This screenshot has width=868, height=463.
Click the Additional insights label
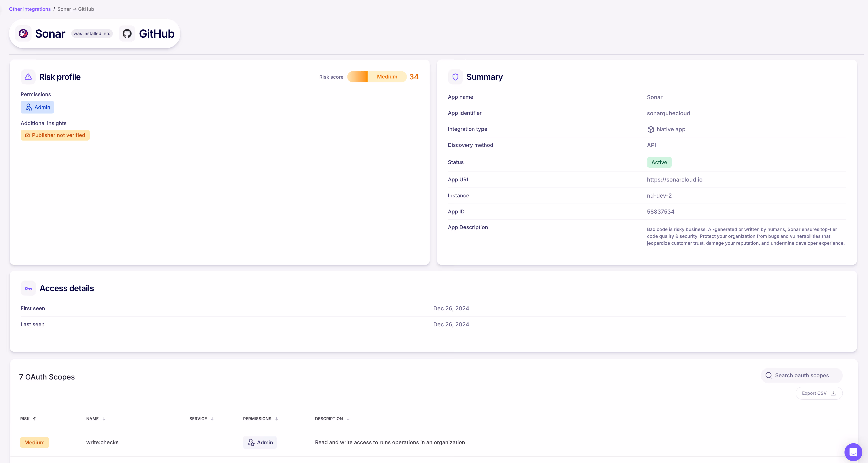tap(43, 123)
